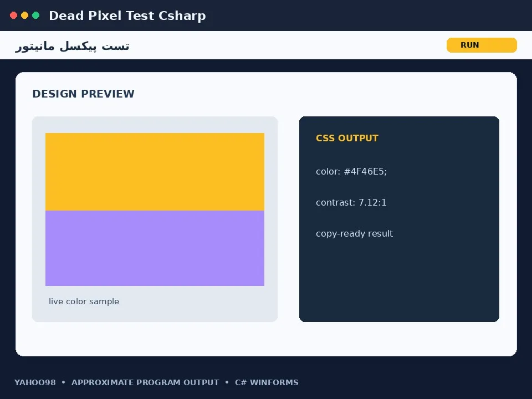Image resolution: width=532 pixels, height=399 pixels.
Task: Click the copy-ready result text
Action: 354,233
